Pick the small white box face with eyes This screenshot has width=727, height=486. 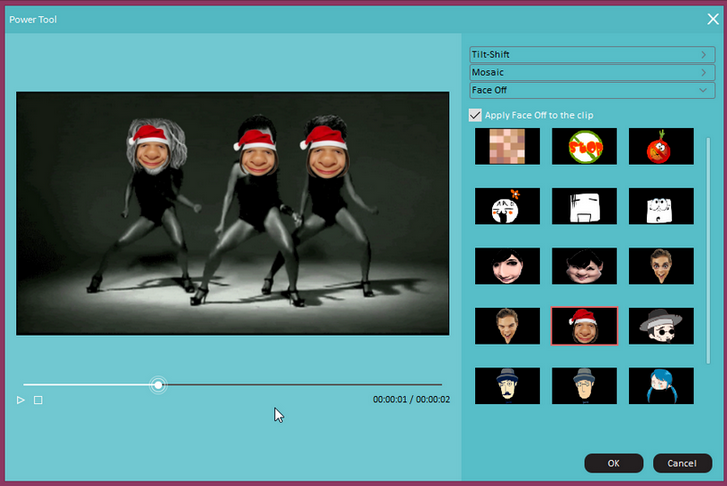tap(661, 206)
